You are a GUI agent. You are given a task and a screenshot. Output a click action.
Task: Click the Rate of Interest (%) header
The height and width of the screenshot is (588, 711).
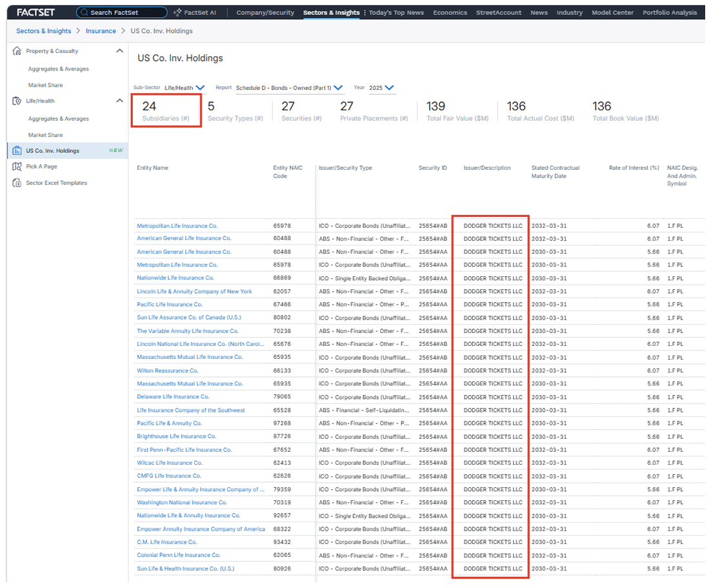tap(634, 168)
